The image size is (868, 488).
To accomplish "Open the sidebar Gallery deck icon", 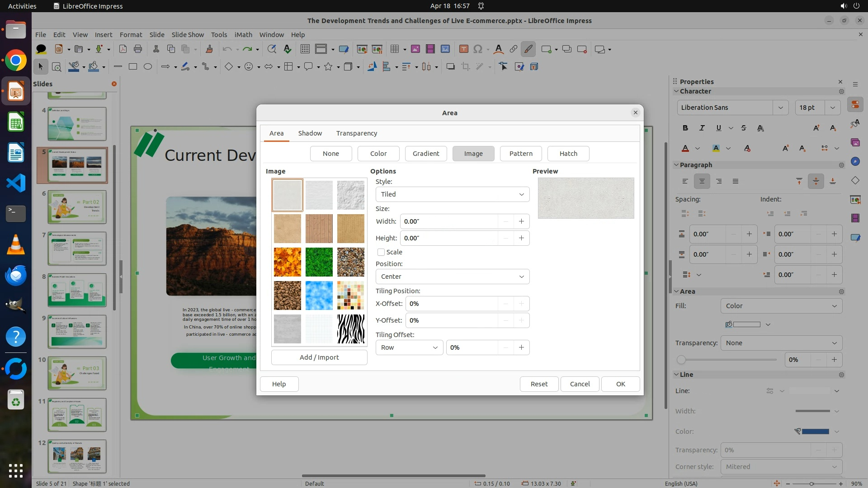I will (x=855, y=142).
